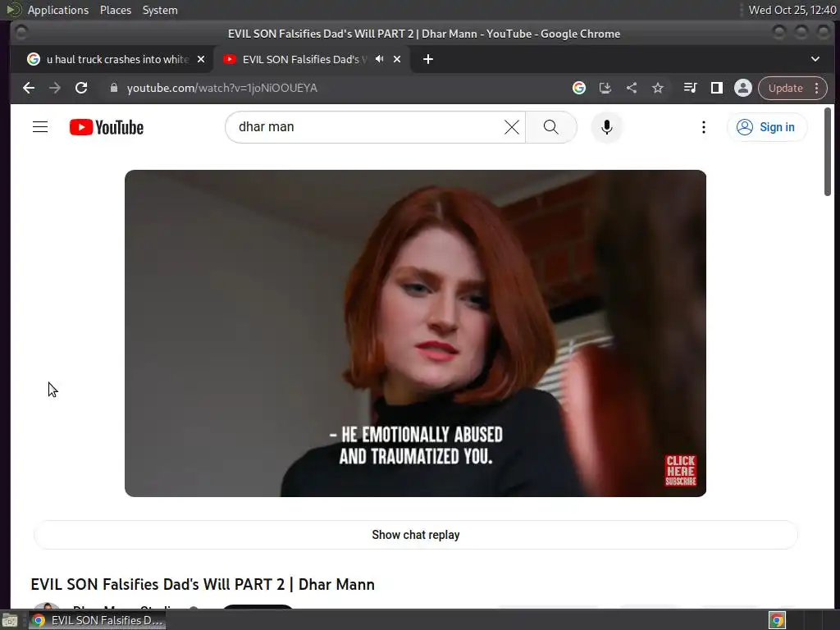Close the EVIL SON YouTube tab
840x630 pixels.
tap(397, 59)
